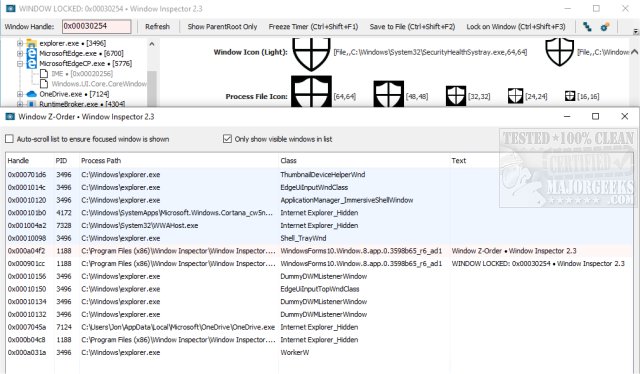Screen dimensions: 640x374
Task: Select the WorkerW class row
Action: pos(319,352)
